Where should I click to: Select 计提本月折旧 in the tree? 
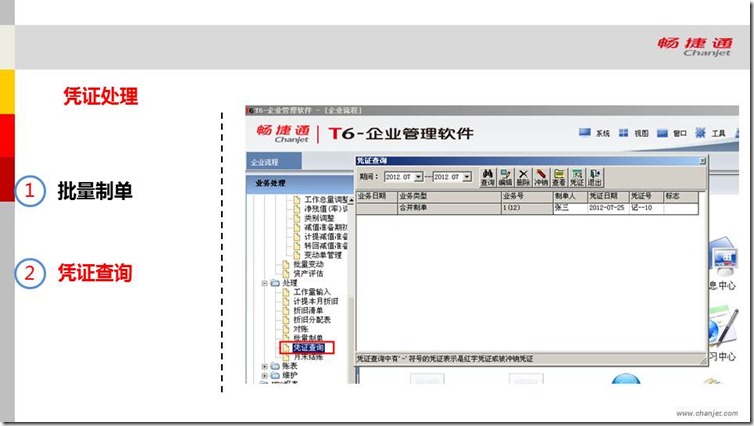[315, 301]
